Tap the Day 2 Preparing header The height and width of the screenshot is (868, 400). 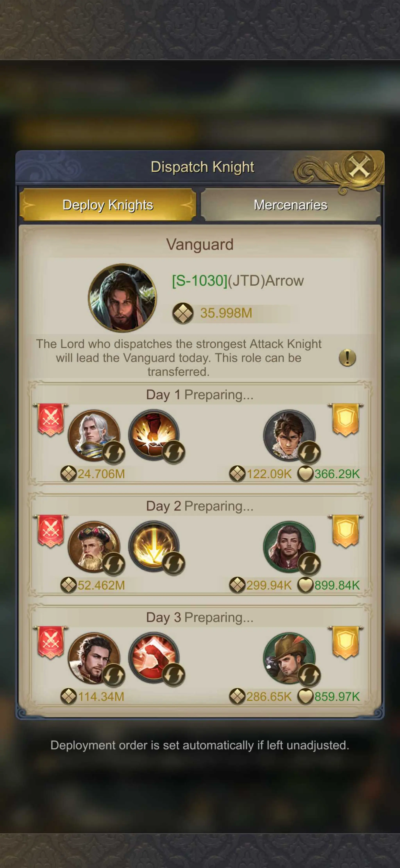[x=200, y=506]
